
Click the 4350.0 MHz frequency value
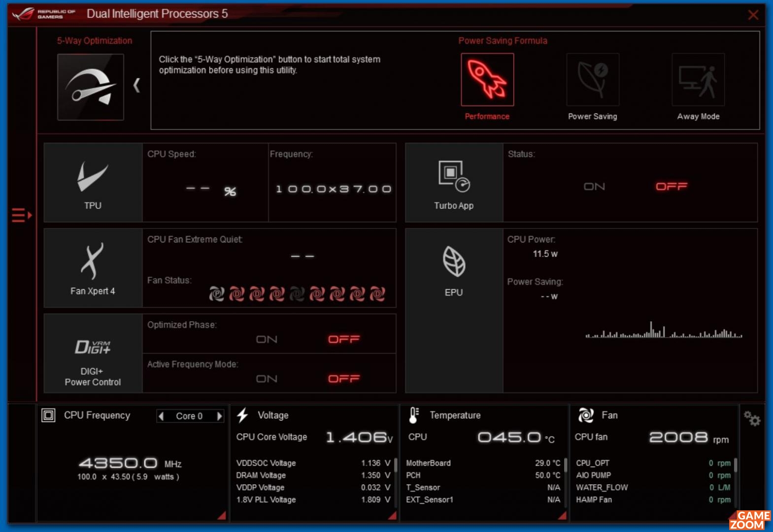click(130, 464)
